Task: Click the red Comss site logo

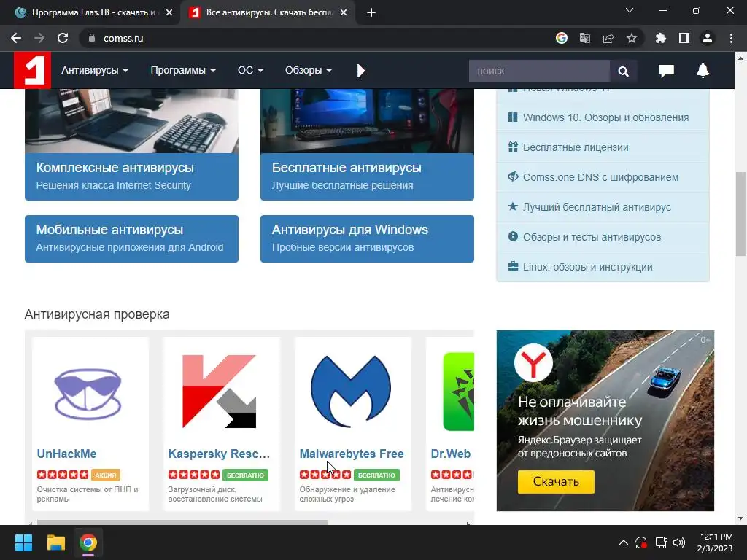Action: pyautogui.click(x=32, y=70)
